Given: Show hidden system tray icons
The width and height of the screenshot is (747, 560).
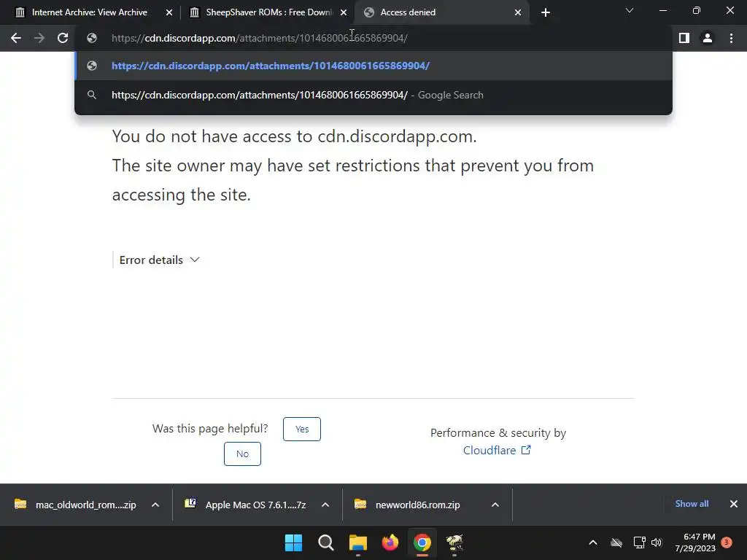Looking at the screenshot, I should click(593, 542).
